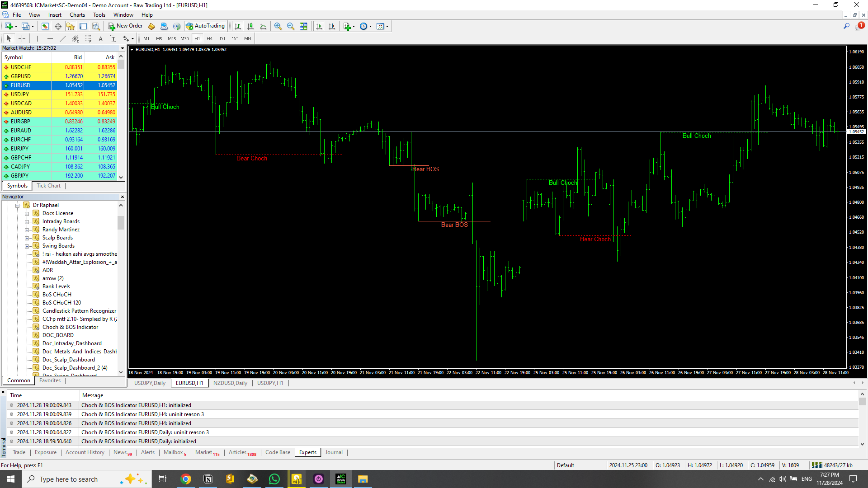
Task: Zoom in on the chart
Action: [278, 26]
